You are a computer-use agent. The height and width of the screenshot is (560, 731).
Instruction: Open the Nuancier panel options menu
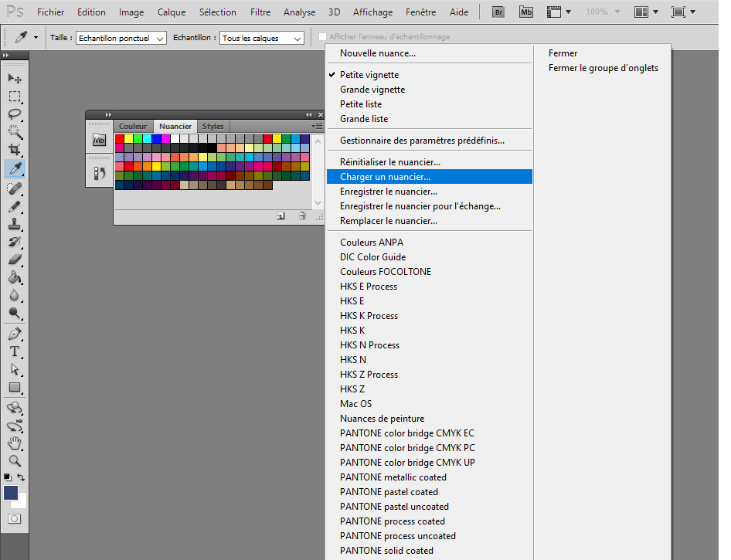coord(317,126)
